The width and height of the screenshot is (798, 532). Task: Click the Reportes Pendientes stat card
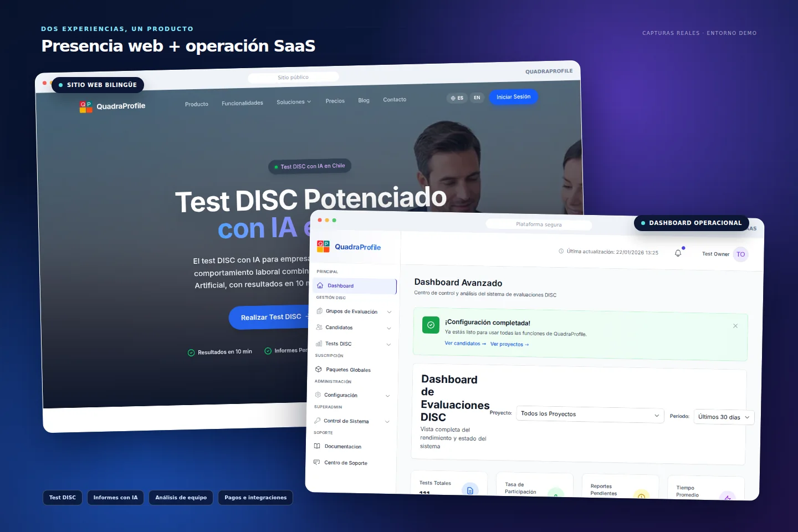point(620,487)
